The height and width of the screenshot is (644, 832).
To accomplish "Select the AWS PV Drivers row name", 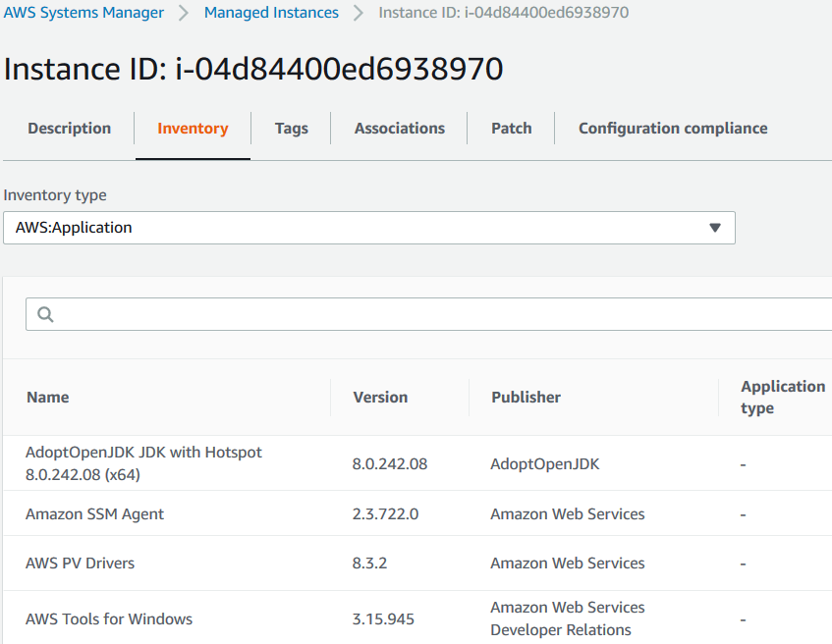I will [x=81, y=563].
